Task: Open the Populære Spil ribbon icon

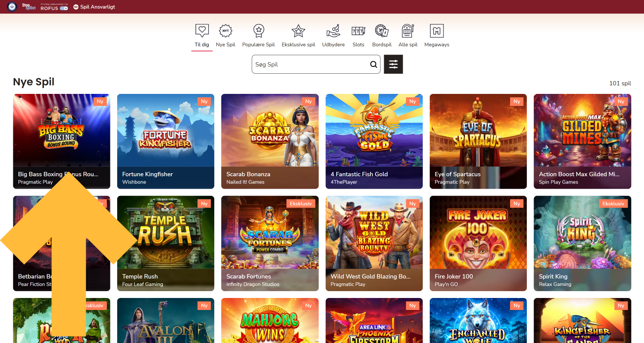Action: (258, 31)
